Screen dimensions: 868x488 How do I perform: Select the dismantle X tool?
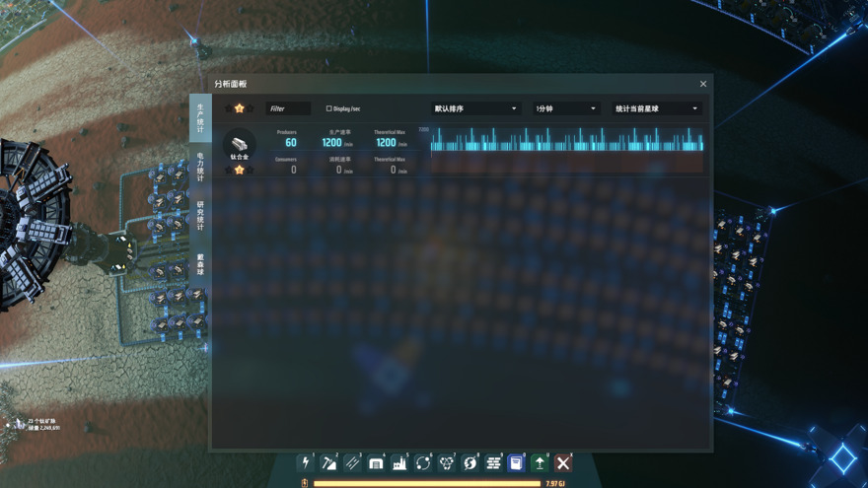click(563, 462)
